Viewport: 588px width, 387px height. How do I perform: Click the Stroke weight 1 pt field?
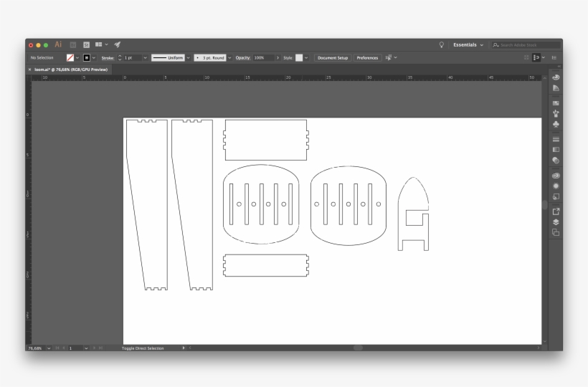click(133, 58)
